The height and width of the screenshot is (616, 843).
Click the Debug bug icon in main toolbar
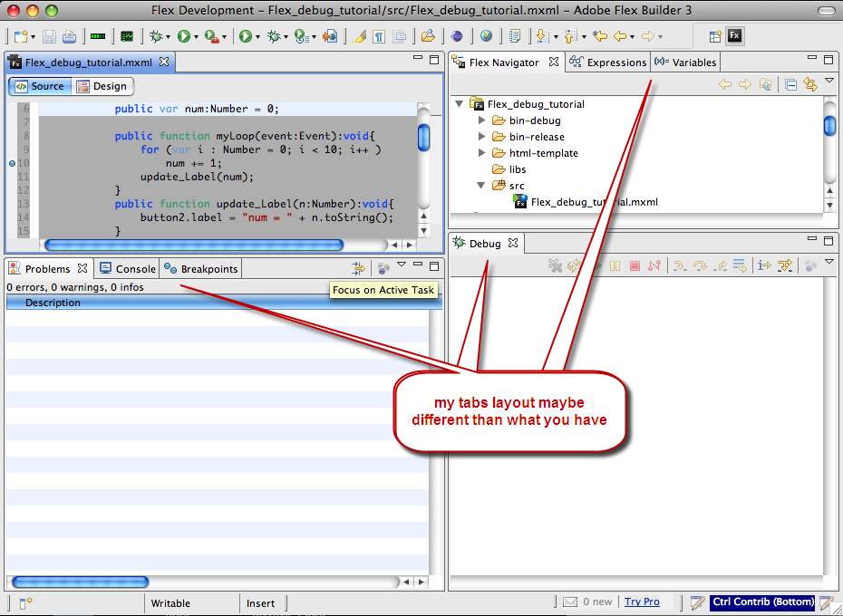pyautogui.click(x=155, y=36)
